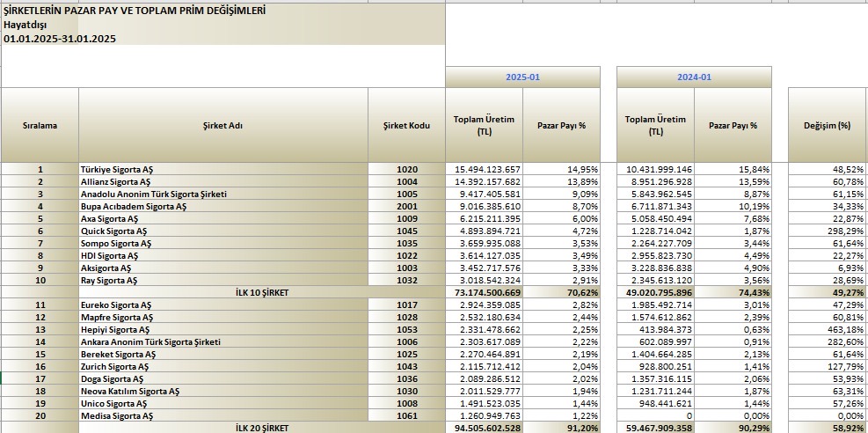Click ranking cell 13
This screenshot has width=868, height=433.
[x=40, y=329]
